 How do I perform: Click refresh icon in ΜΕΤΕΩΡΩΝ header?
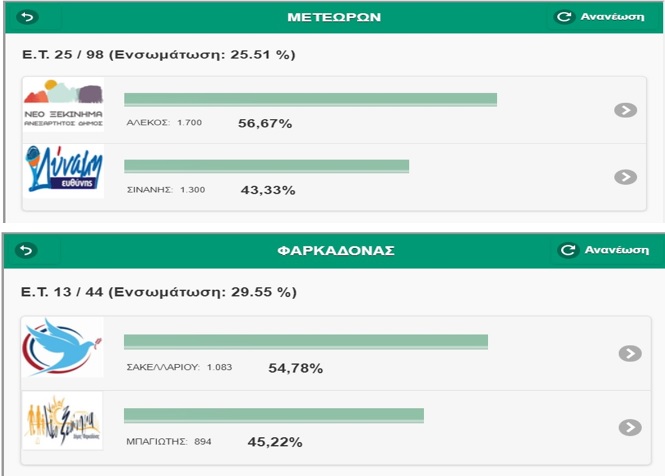[x=564, y=17]
